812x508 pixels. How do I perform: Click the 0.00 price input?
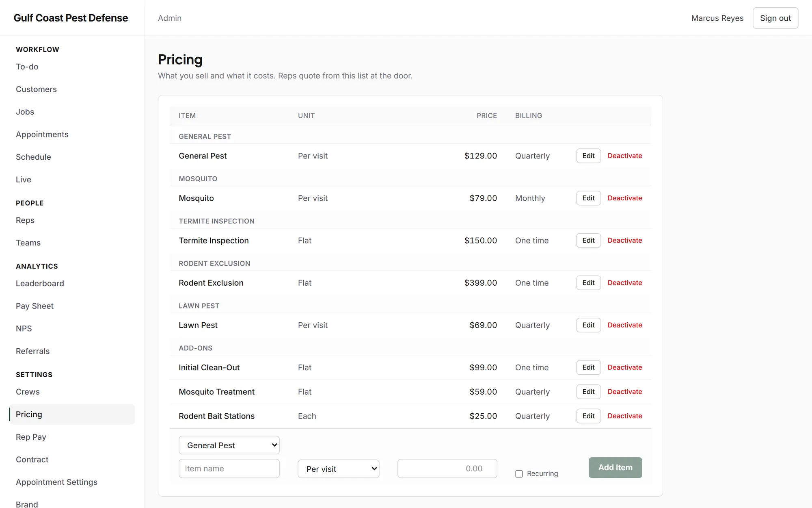(447, 469)
